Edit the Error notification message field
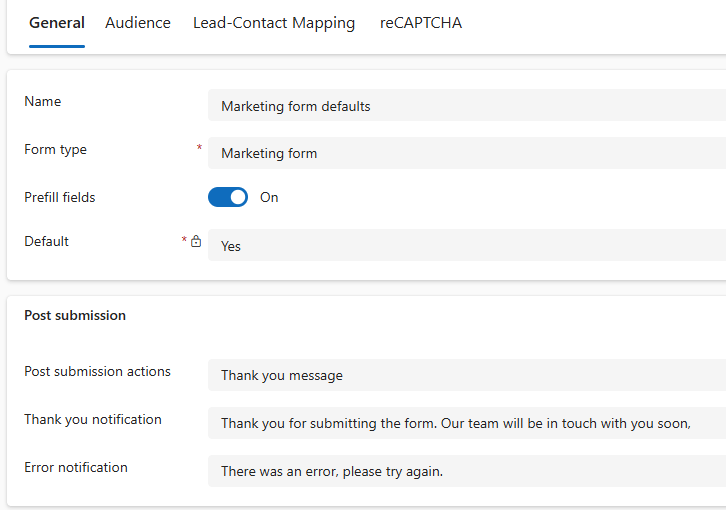Screen dimensions: 726x510 click(x=466, y=472)
